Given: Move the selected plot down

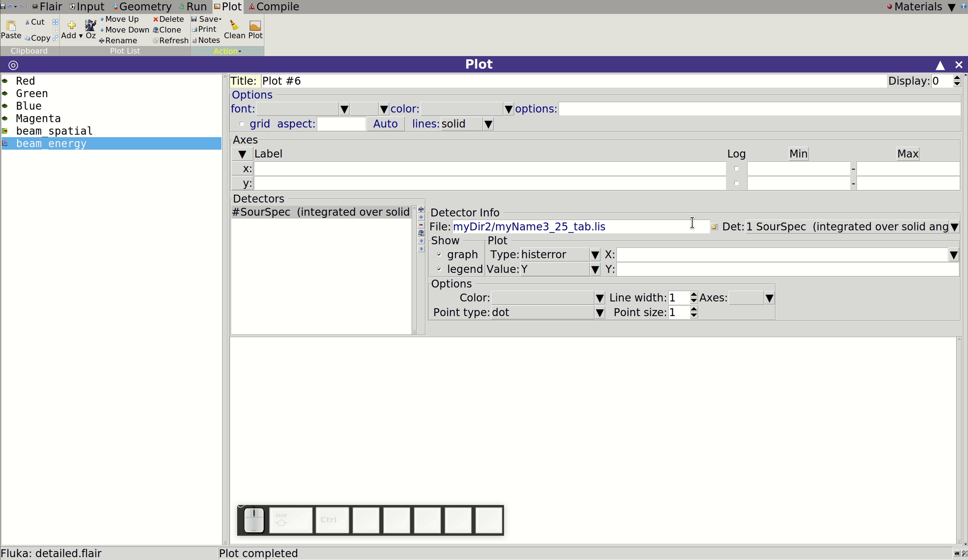Looking at the screenshot, I should (124, 30).
